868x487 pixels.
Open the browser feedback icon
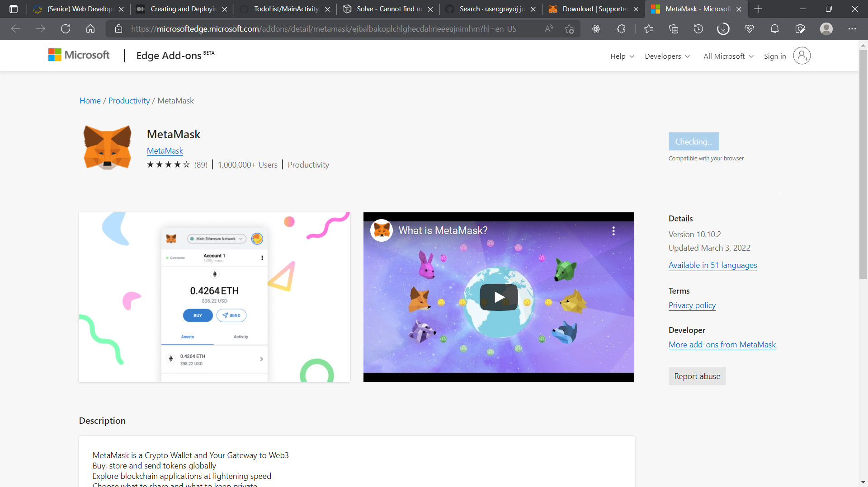pyautogui.click(x=800, y=29)
